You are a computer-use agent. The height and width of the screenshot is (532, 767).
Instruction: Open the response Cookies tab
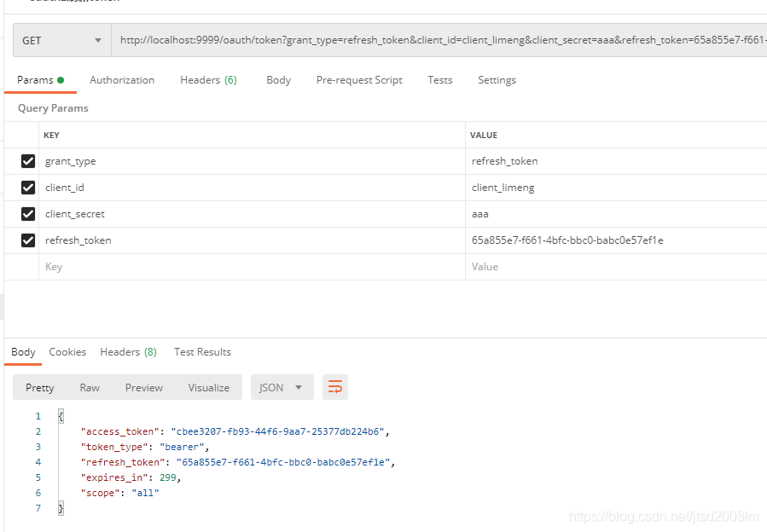[67, 352]
